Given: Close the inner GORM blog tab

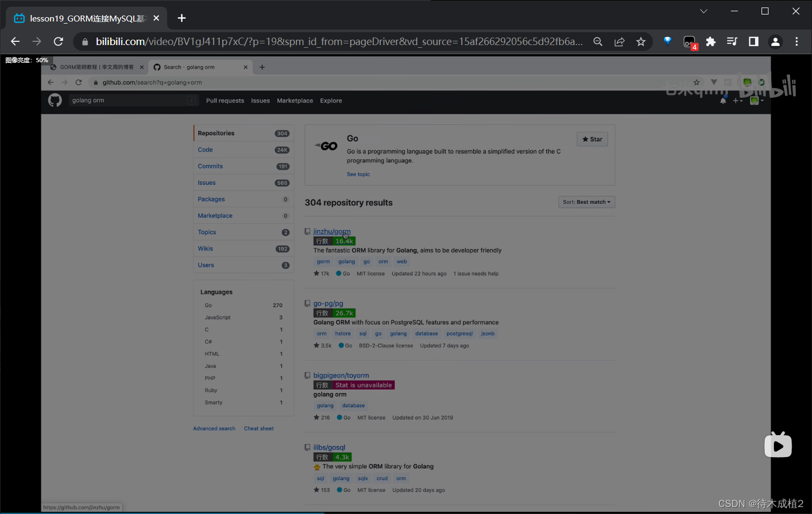Looking at the screenshot, I should pos(142,67).
